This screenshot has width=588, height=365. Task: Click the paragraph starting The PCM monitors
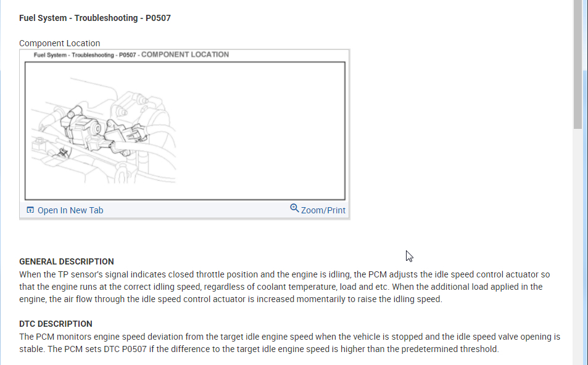click(x=289, y=343)
